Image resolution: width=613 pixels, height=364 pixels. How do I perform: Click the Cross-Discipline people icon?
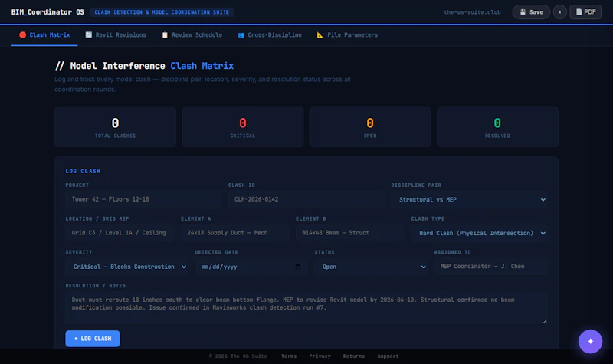coord(241,35)
